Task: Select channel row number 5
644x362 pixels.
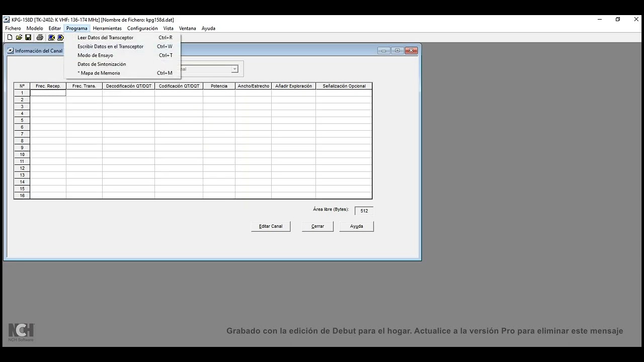Action: [x=22, y=121]
